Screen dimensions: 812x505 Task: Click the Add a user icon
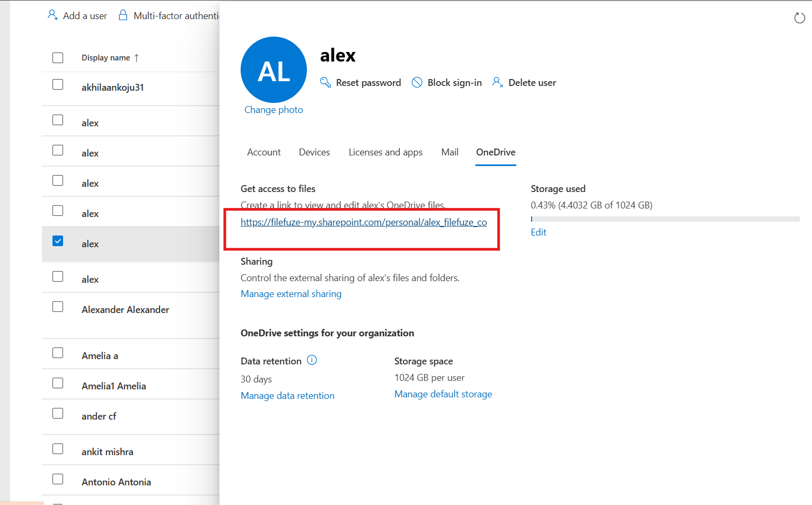point(52,15)
